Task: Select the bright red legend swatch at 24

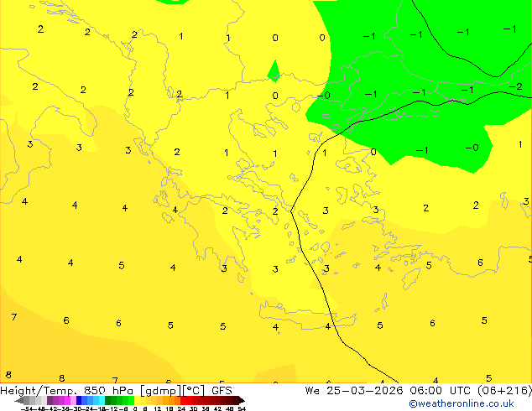Action: (x=183, y=400)
